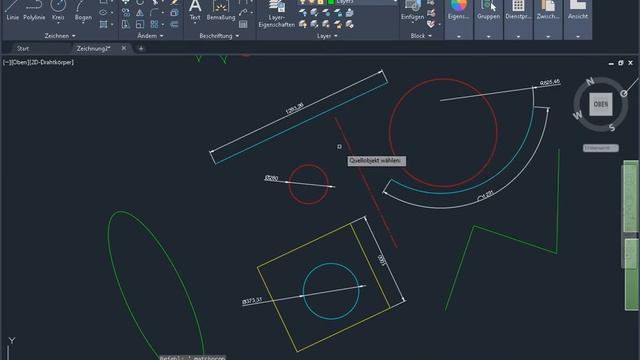640x360 pixels.
Task: Click the green layer color swatch
Action: (331, 2)
